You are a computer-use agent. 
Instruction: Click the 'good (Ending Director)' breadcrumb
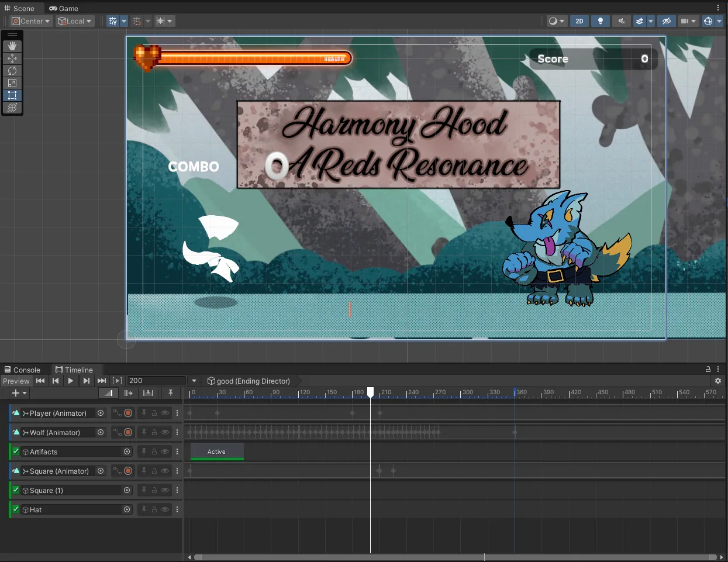(x=249, y=381)
